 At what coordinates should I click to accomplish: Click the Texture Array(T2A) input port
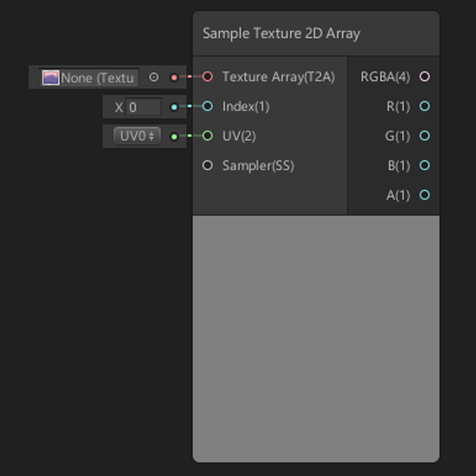(207, 77)
